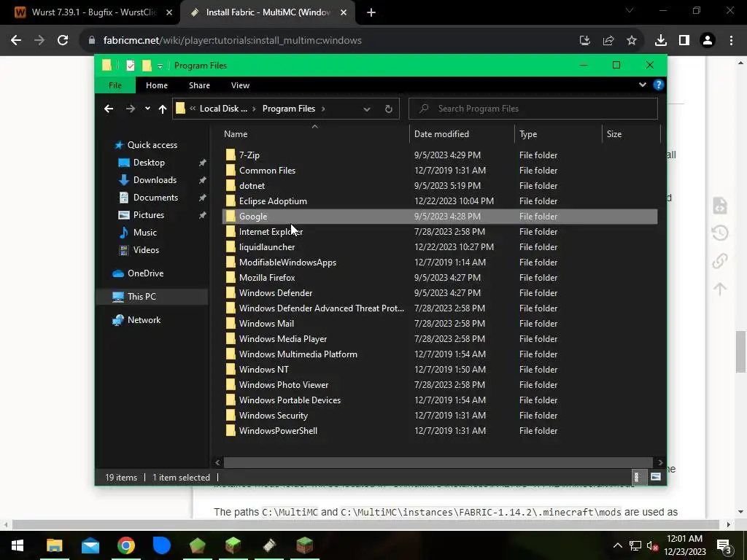Open a new Chrome tab
The height and width of the screenshot is (560, 747).
point(371,13)
